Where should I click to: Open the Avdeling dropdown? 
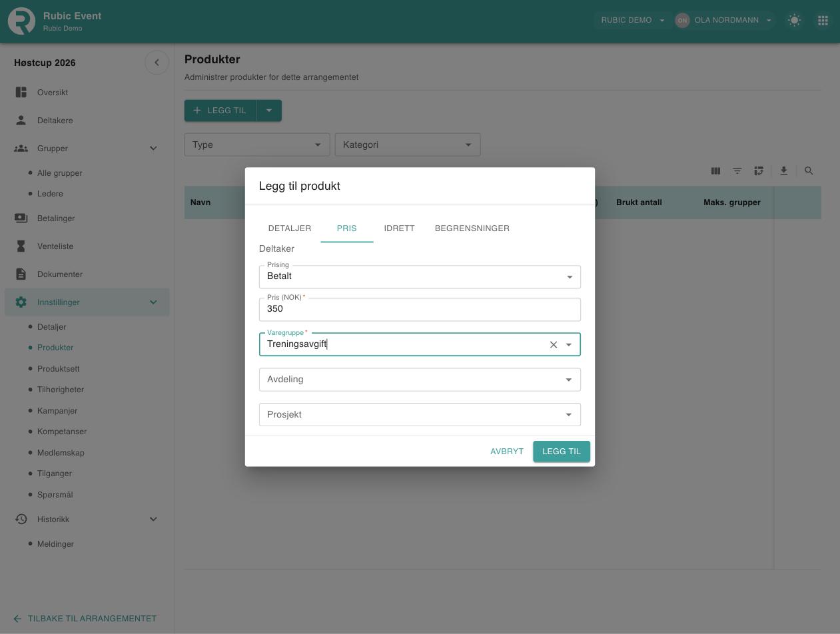[x=420, y=380]
